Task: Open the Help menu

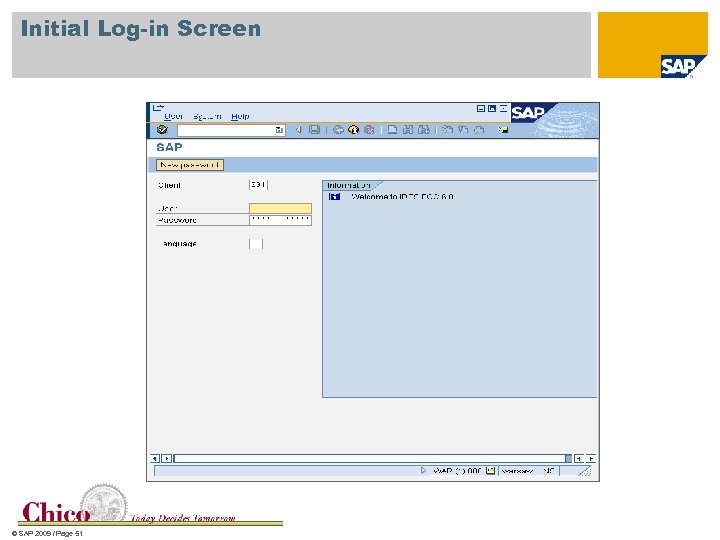Action: tap(240, 117)
